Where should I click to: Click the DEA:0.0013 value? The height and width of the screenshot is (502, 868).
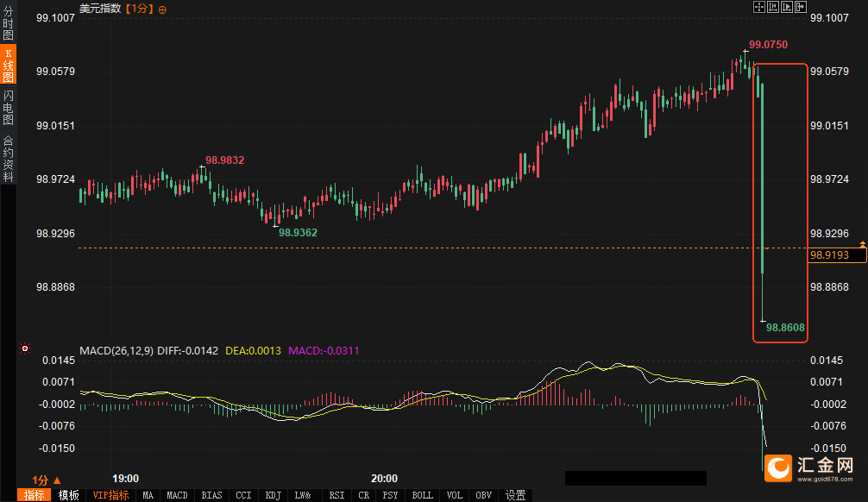253,351
